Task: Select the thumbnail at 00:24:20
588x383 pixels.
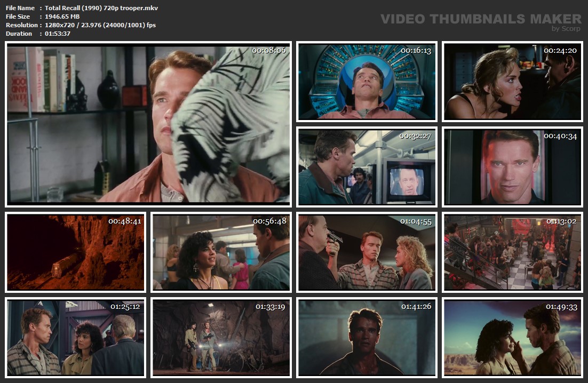Action: tap(513, 82)
